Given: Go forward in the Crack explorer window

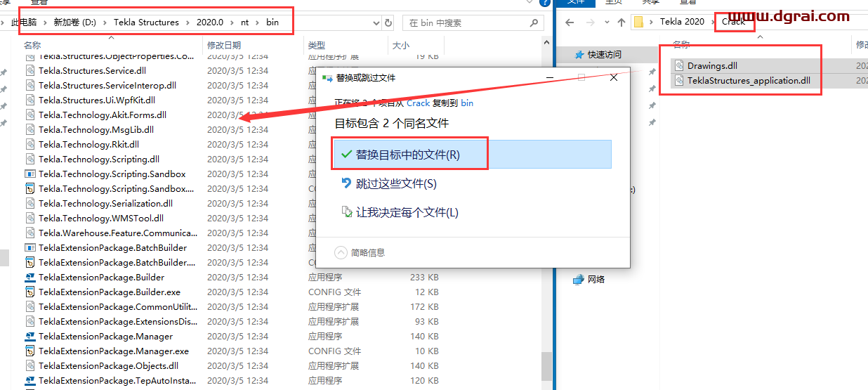Looking at the screenshot, I should [590, 22].
